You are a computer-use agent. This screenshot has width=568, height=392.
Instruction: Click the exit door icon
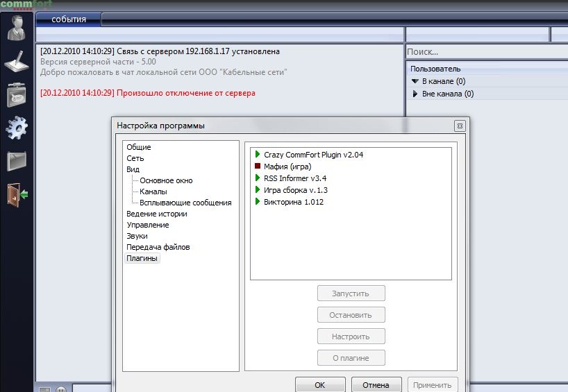(17, 194)
